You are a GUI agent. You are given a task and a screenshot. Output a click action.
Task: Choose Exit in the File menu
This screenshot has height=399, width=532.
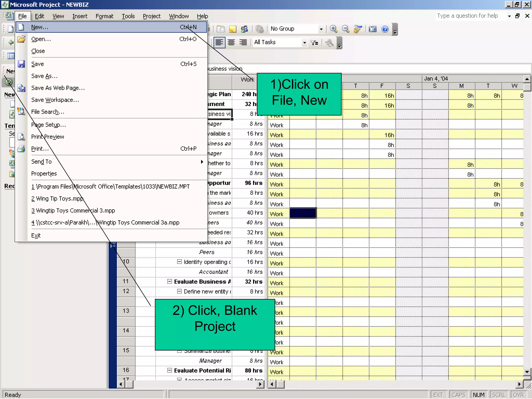click(111, 235)
